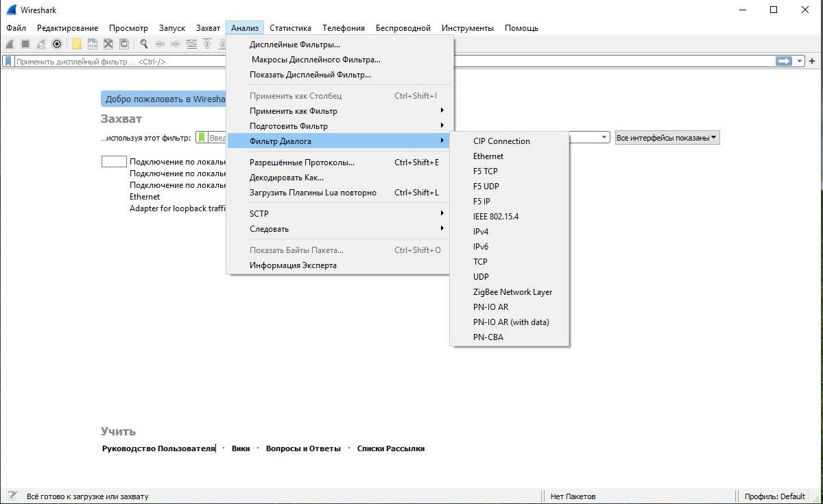Open the Телефония menu
This screenshot has height=504, width=823.
pos(344,28)
